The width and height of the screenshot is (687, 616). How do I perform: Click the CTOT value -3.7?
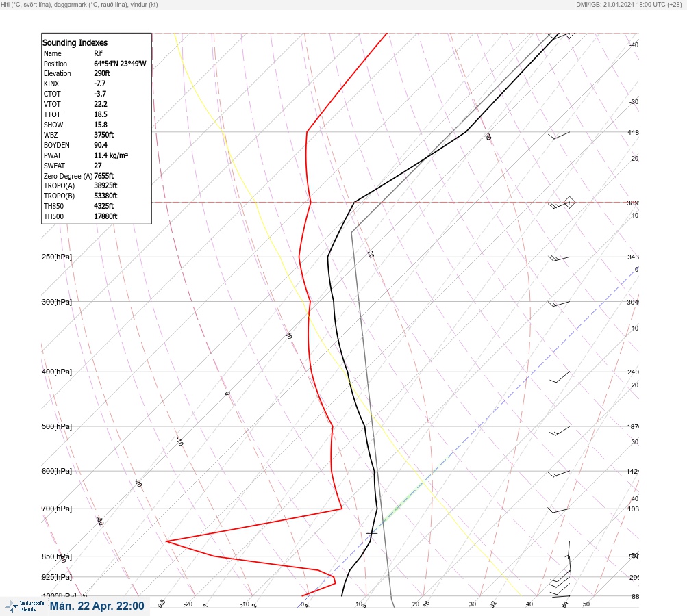(x=100, y=94)
